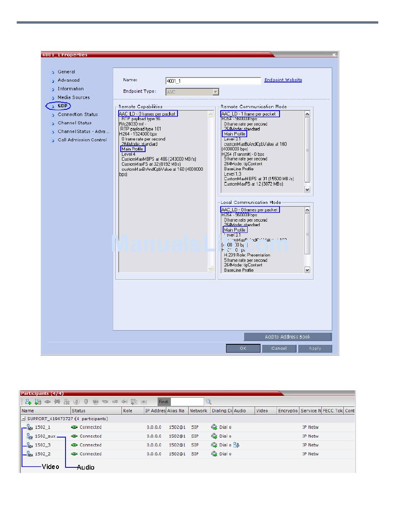
Task: Click the participant icon for 1502_aux
Action: 30,436
